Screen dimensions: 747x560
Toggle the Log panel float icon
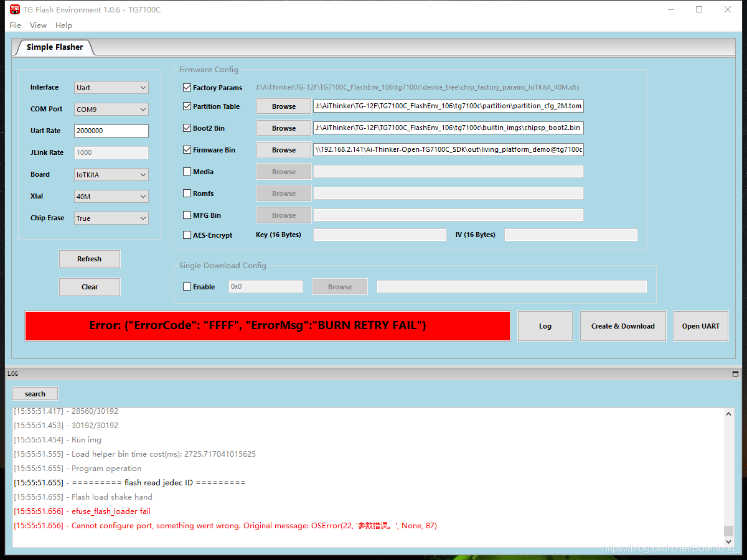pos(735,374)
